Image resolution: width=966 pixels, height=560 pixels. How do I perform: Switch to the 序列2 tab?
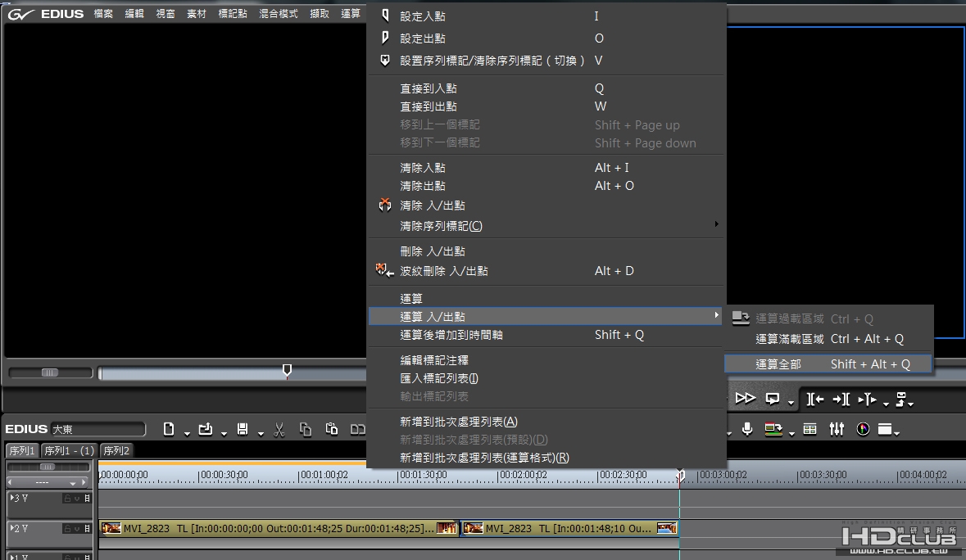coord(116,450)
